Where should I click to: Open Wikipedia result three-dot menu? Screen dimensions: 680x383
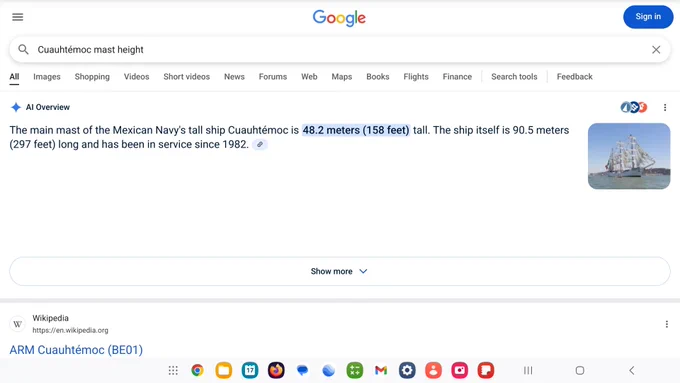[x=667, y=324]
